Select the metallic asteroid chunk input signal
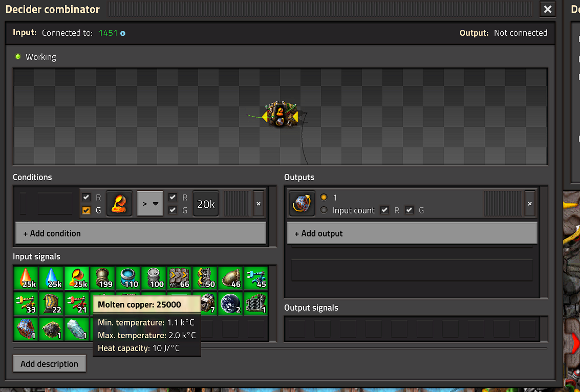This screenshot has height=392, width=580. coord(26,329)
